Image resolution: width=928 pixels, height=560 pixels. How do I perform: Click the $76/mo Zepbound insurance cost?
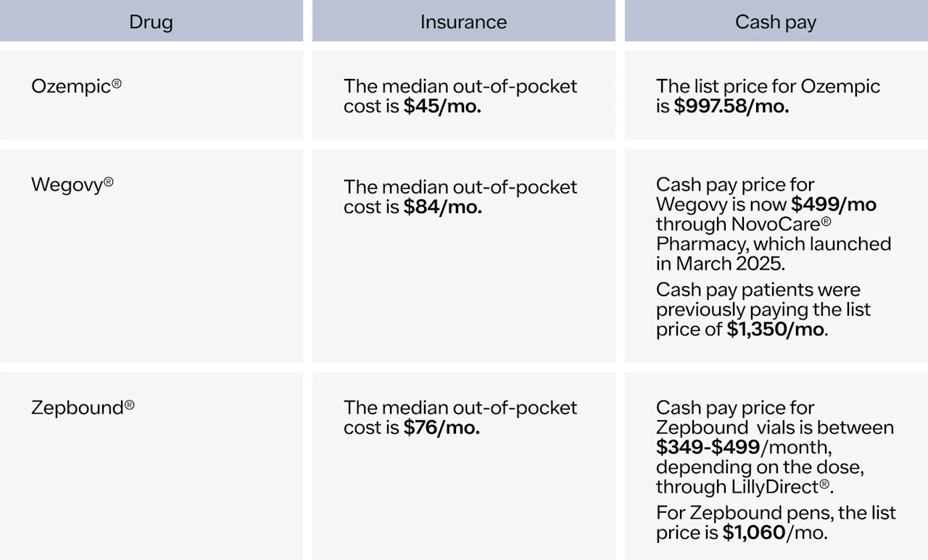pos(442,428)
